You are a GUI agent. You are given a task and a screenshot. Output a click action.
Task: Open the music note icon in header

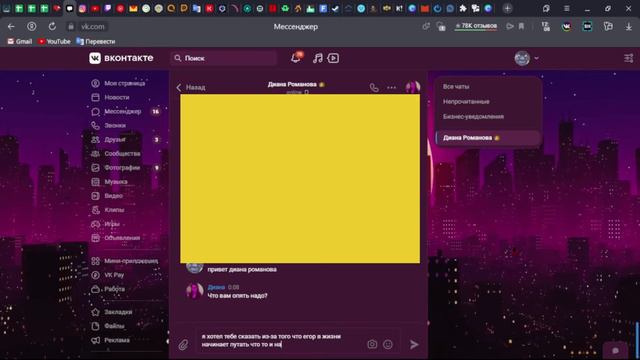pyautogui.click(x=318, y=58)
